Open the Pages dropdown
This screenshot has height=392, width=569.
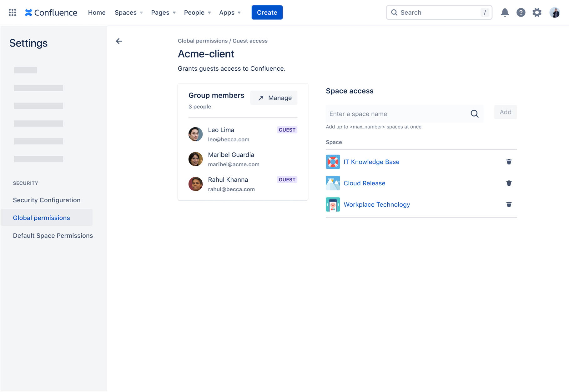coord(163,13)
